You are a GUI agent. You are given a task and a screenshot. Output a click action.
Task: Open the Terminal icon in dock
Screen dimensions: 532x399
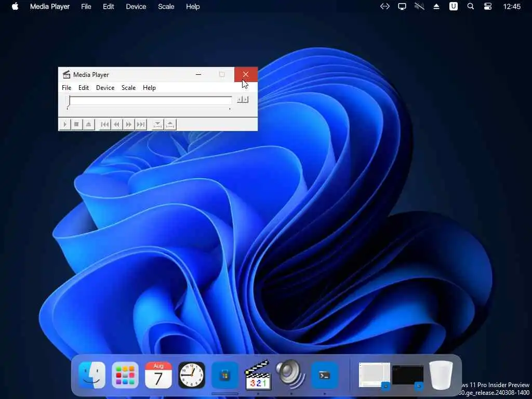(x=324, y=375)
